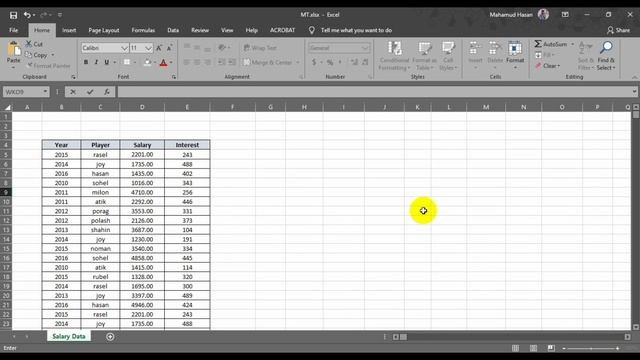Image resolution: width=640 pixels, height=360 pixels.
Task: Open the Calibri font name dropdown
Action: (124, 48)
